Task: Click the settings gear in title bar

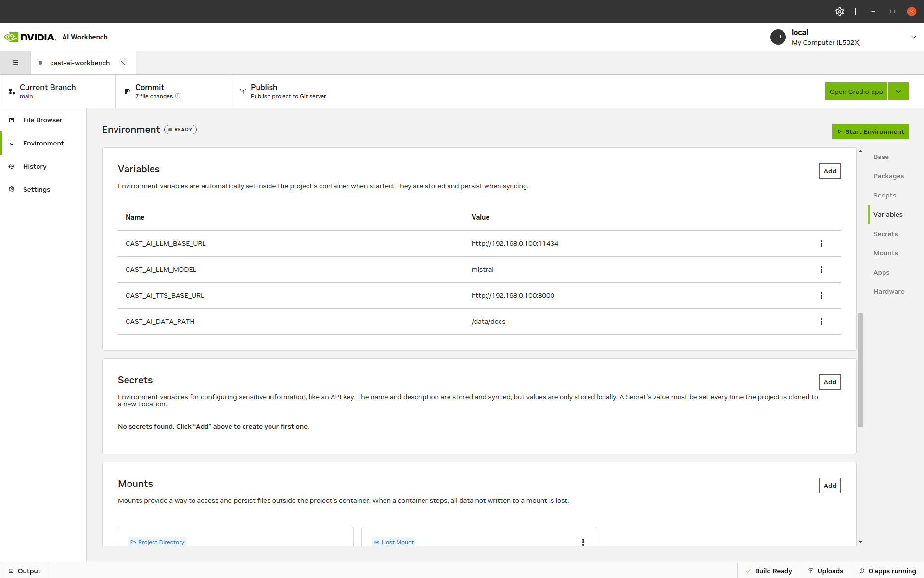Action: [839, 12]
